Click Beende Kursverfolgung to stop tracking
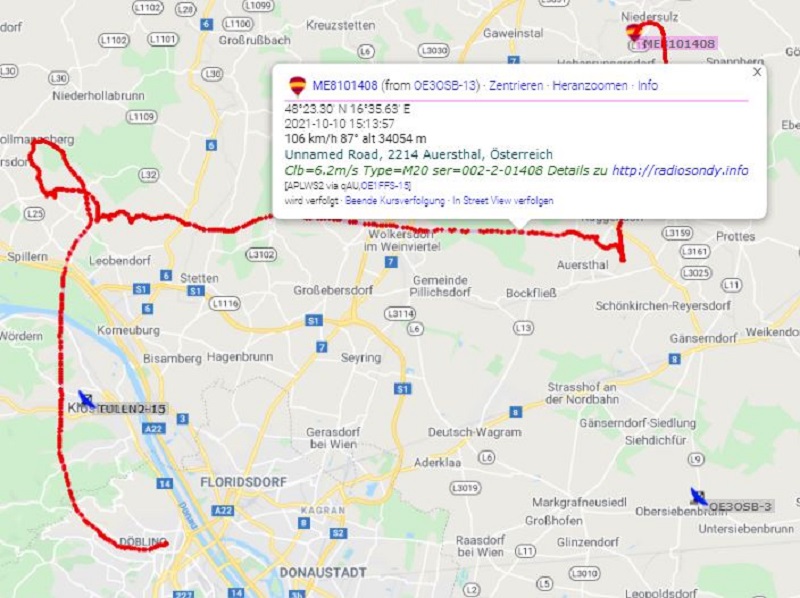800x598 pixels. pos(395,201)
